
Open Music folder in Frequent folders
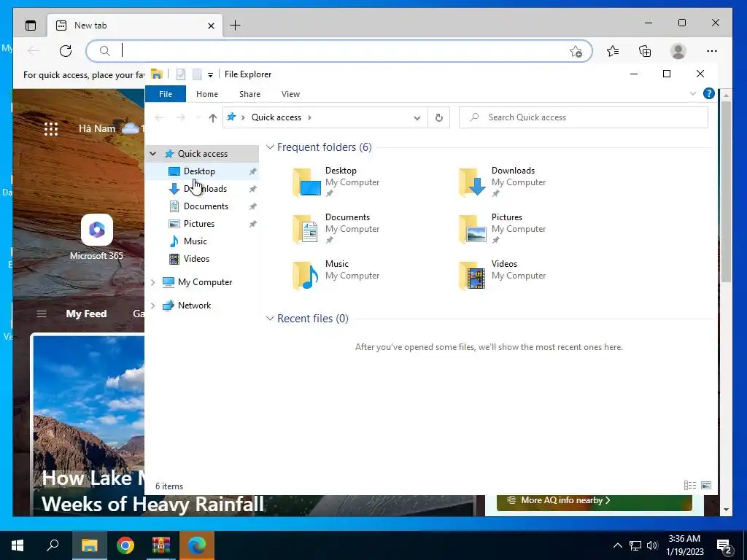336,275
